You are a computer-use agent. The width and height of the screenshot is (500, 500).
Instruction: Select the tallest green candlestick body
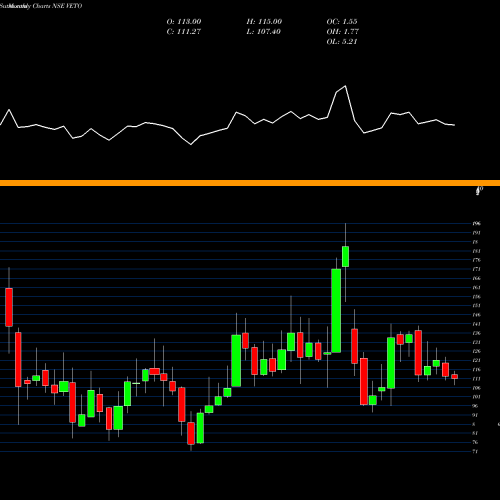[x=336, y=311]
